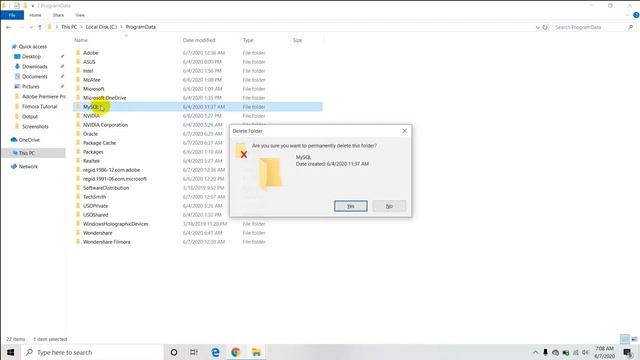This screenshot has width=640, height=360.
Task: Select the Intel folder
Action: [x=88, y=71]
